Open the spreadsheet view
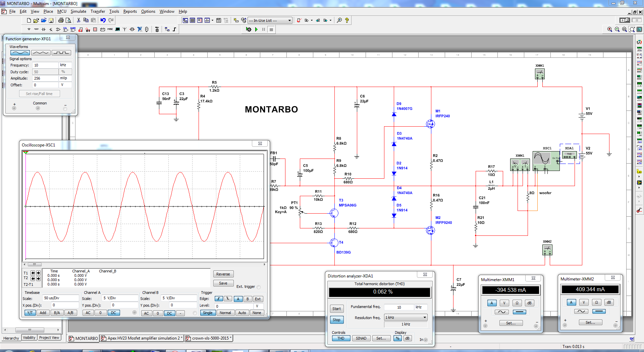644x352 pixels. tap(193, 20)
